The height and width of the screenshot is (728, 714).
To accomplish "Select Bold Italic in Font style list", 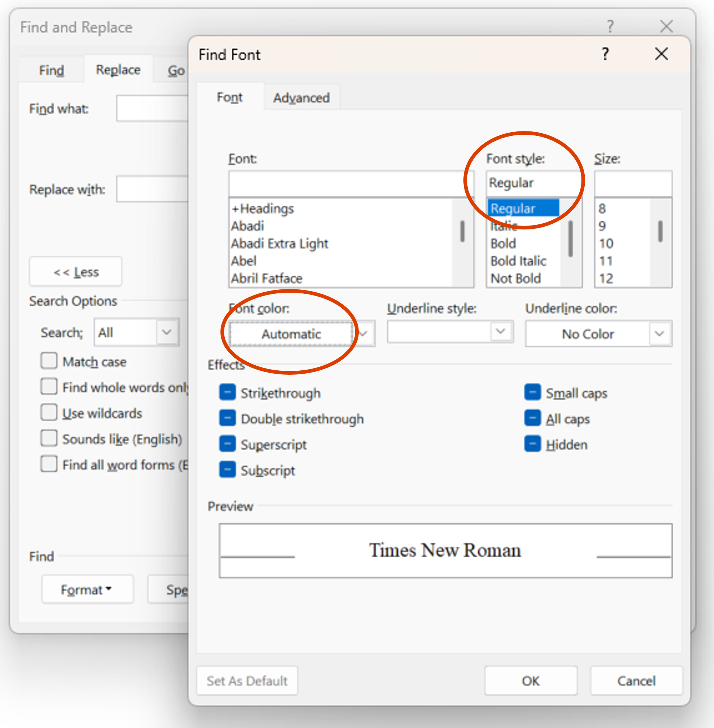I will pos(518,261).
